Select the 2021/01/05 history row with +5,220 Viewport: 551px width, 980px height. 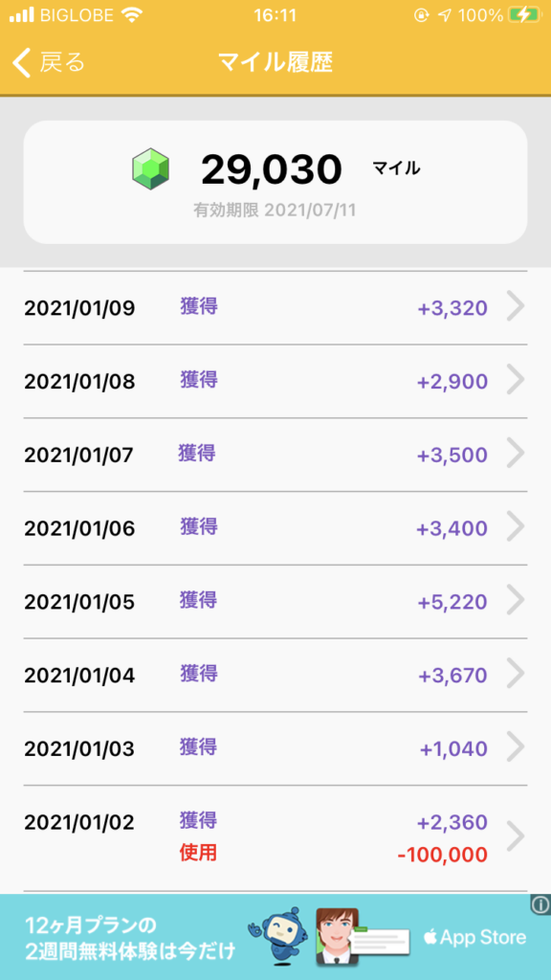(275, 601)
